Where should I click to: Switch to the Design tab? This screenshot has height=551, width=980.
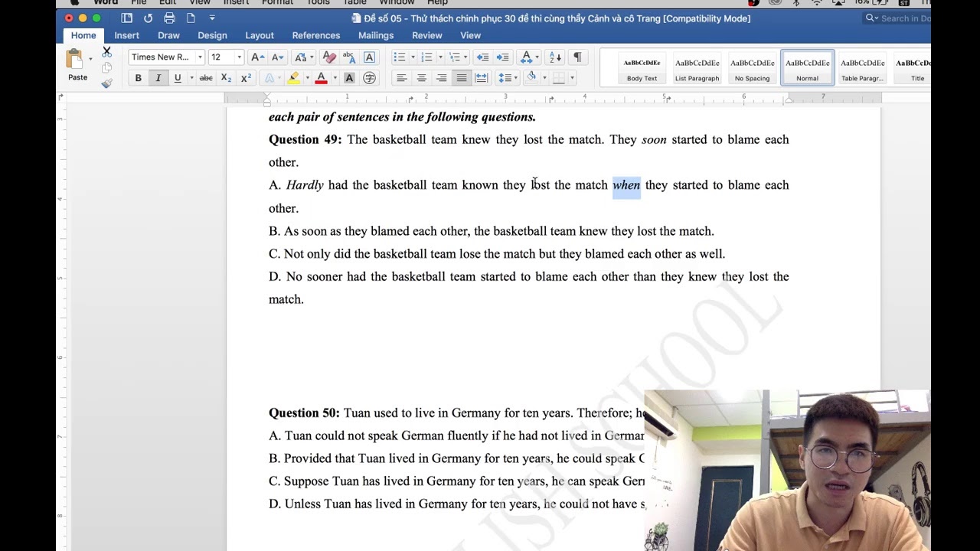212,35
